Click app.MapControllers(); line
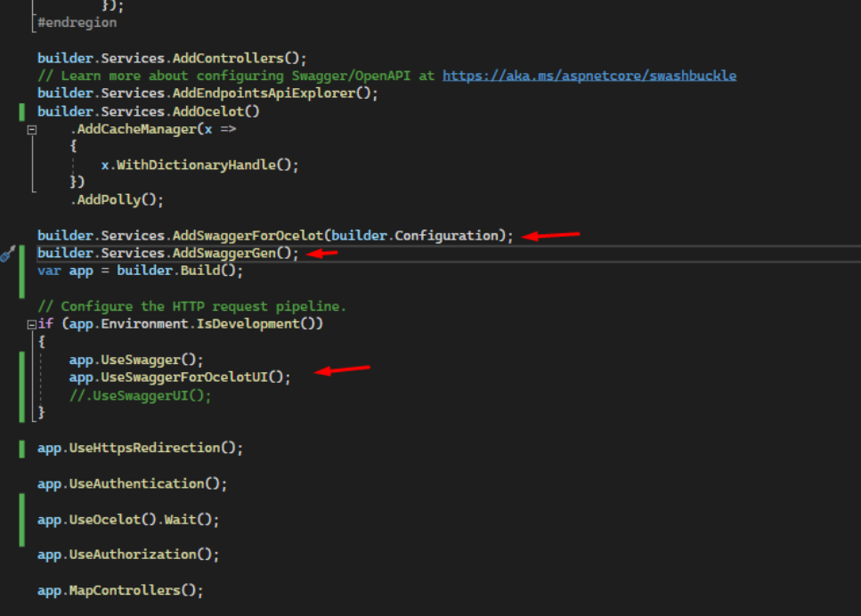 [x=120, y=590]
